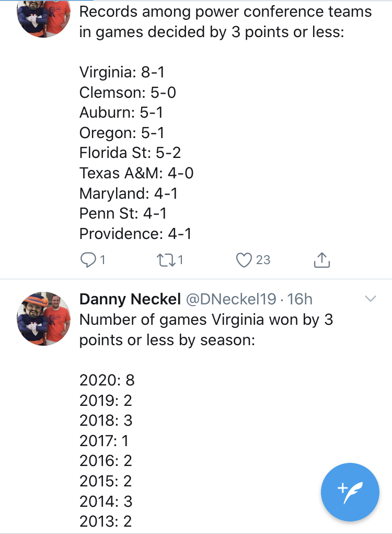Image resolution: width=392 pixels, height=534 pixels.
Task: Open the 16h timestamp
Action: pyautogui.click(x=300, y=299)
